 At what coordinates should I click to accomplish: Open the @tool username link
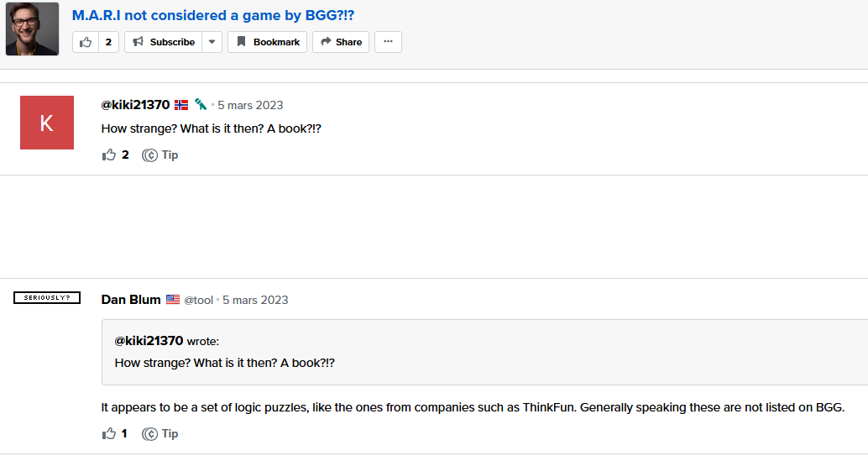pos(198,300)
